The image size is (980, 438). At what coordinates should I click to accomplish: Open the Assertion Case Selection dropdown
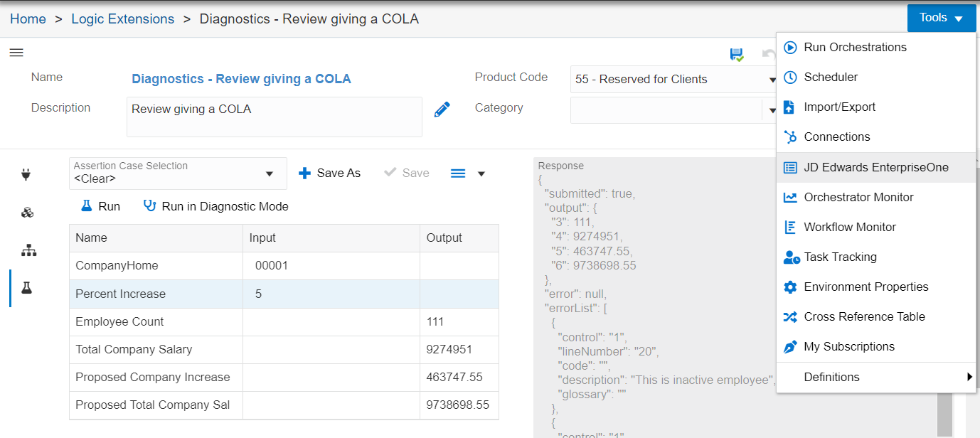pyautogui.click(x=270, y=173)
